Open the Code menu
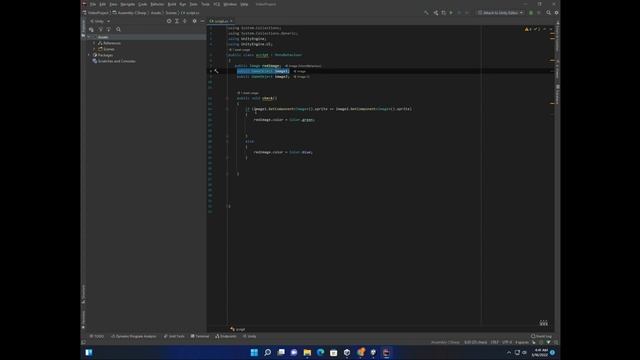 (x=142, y=4)
